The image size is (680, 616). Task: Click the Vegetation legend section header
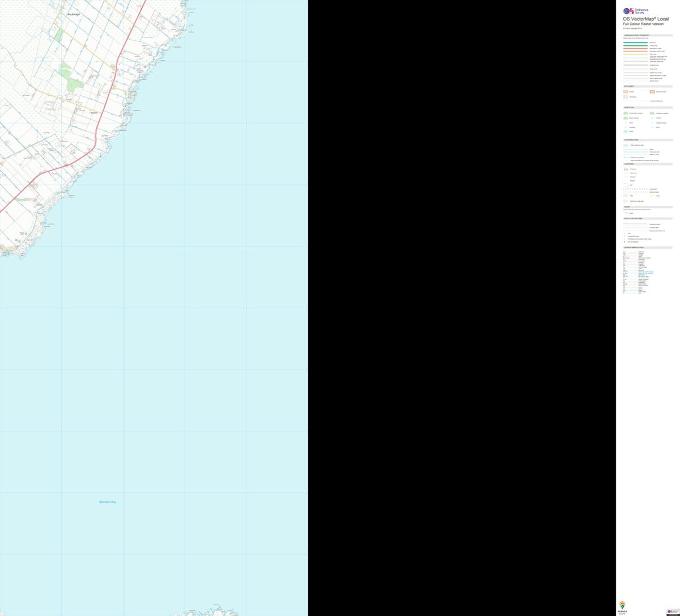[648, 107]
